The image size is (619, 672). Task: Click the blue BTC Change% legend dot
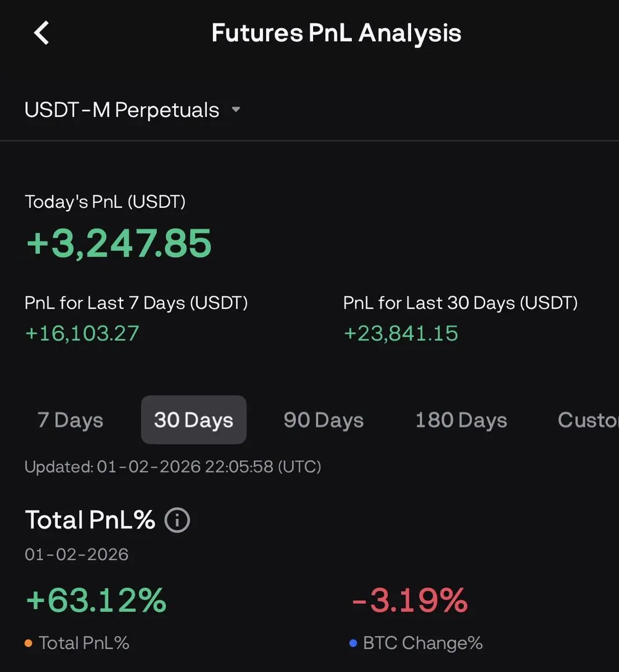point(353,643)
